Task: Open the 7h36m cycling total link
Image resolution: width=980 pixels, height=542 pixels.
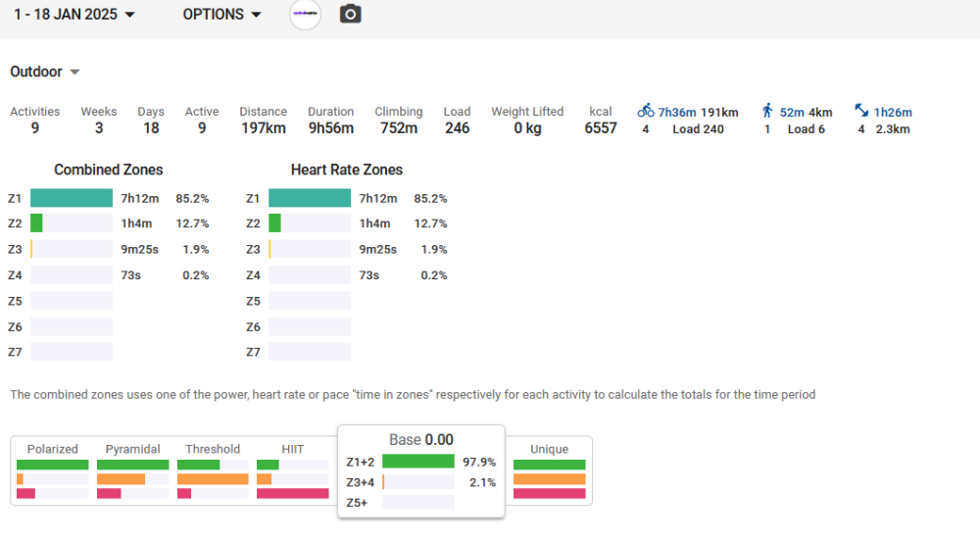Action: click(x=676, y=112)
